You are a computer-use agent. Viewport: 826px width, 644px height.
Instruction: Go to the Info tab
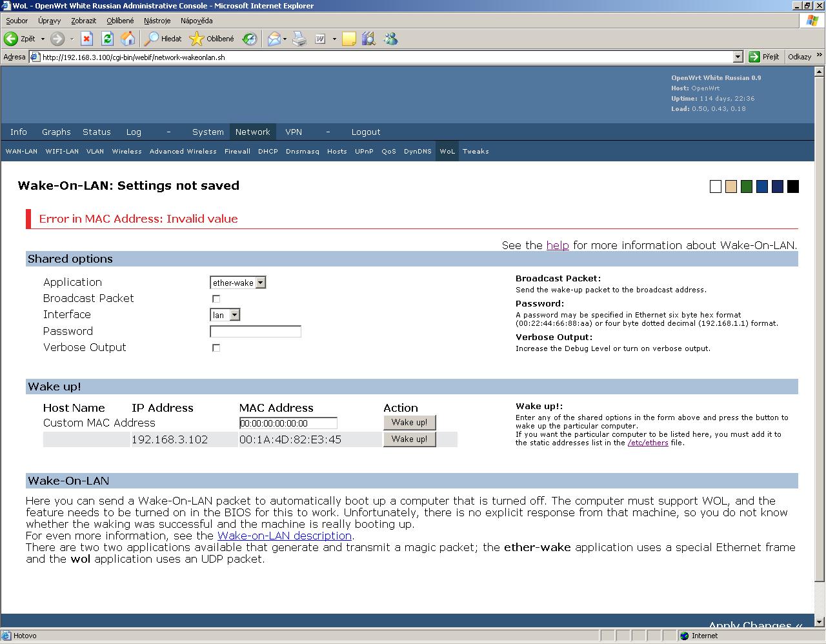click(19, 132)
